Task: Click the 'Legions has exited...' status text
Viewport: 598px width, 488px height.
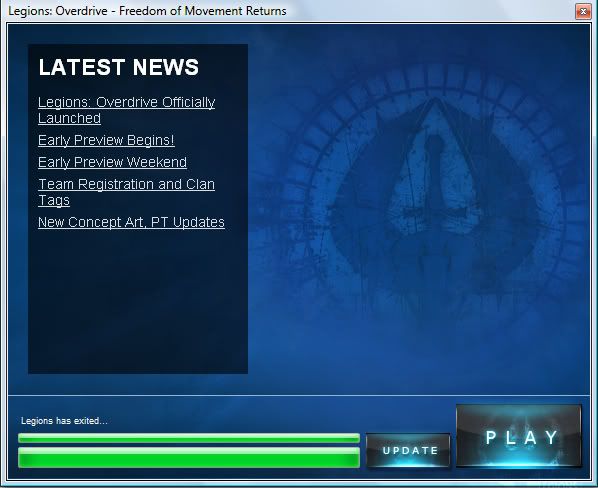Action: (64, 421)
